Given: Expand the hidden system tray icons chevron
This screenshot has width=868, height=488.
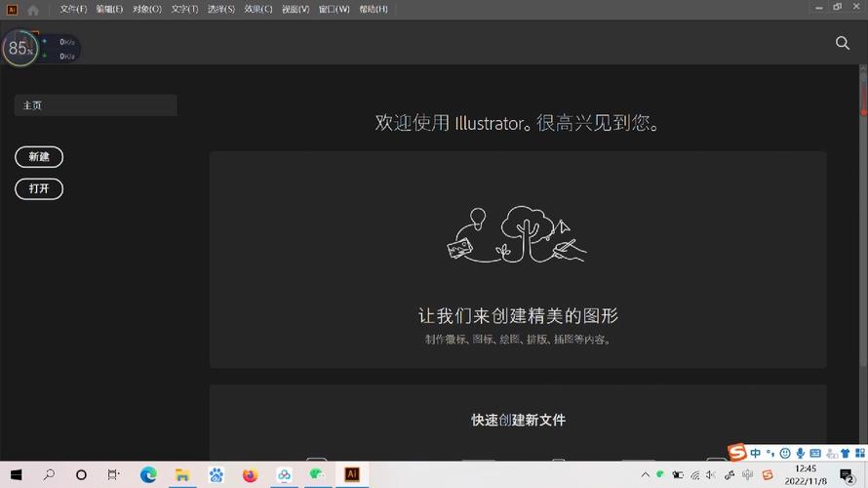Looking at the screenshot, I should click(645, 475).
